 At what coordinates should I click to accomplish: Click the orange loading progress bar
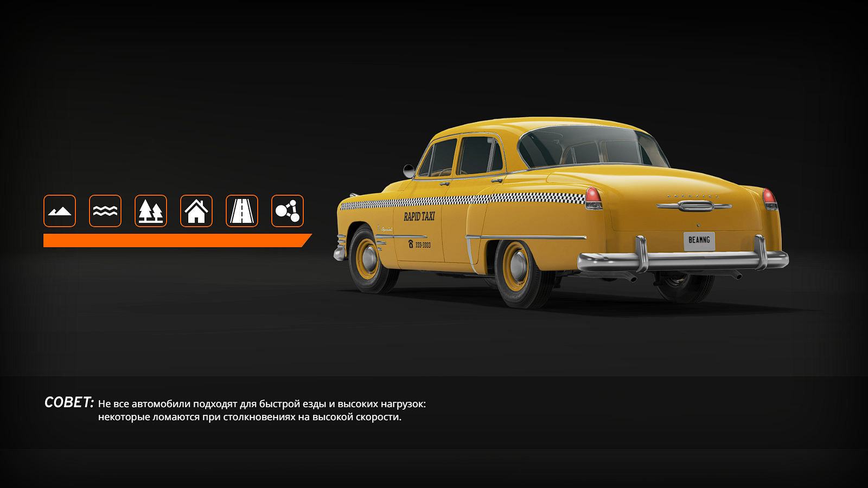coord(177,241)
